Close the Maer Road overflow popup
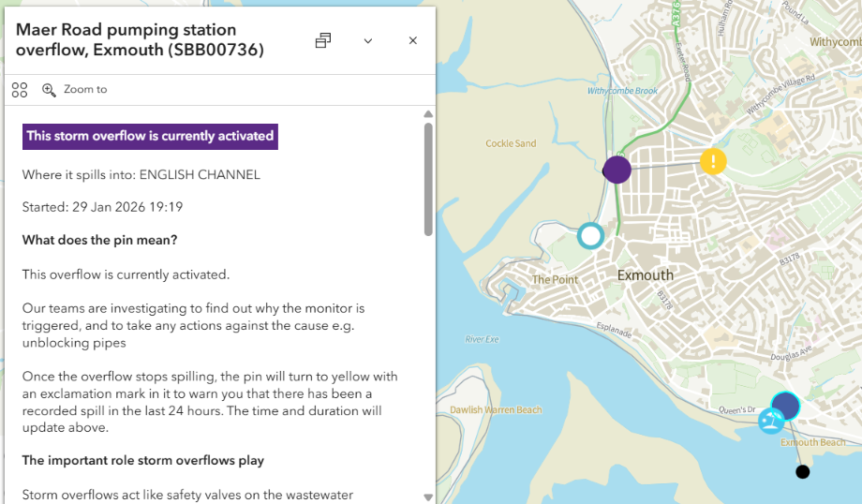The image size is (862, 504). point(413,40)
